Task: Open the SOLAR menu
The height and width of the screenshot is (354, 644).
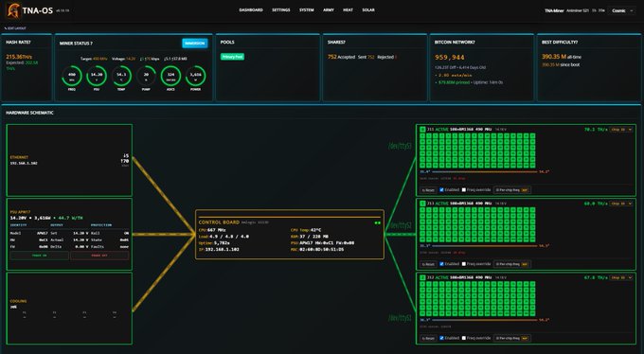Action: coord(368,9)
